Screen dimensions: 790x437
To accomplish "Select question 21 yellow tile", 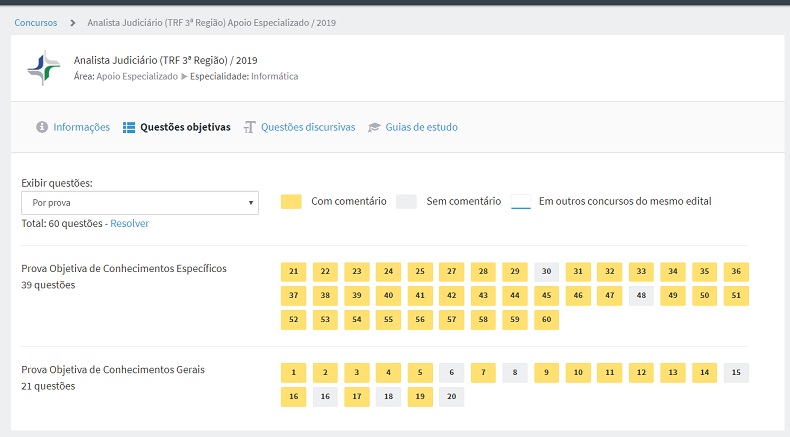I will click(x=294, y=271).
